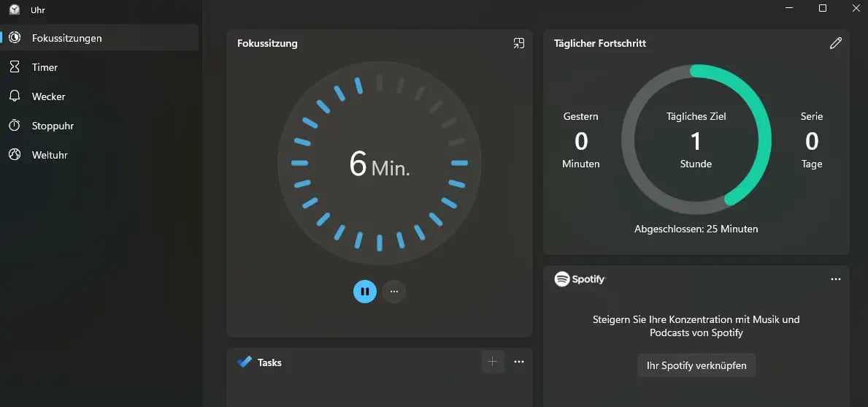Open the Spotify panel more options menu
The height and width of the screenshot is (407, 868).
pyautogui.click(x=835, y=279)
